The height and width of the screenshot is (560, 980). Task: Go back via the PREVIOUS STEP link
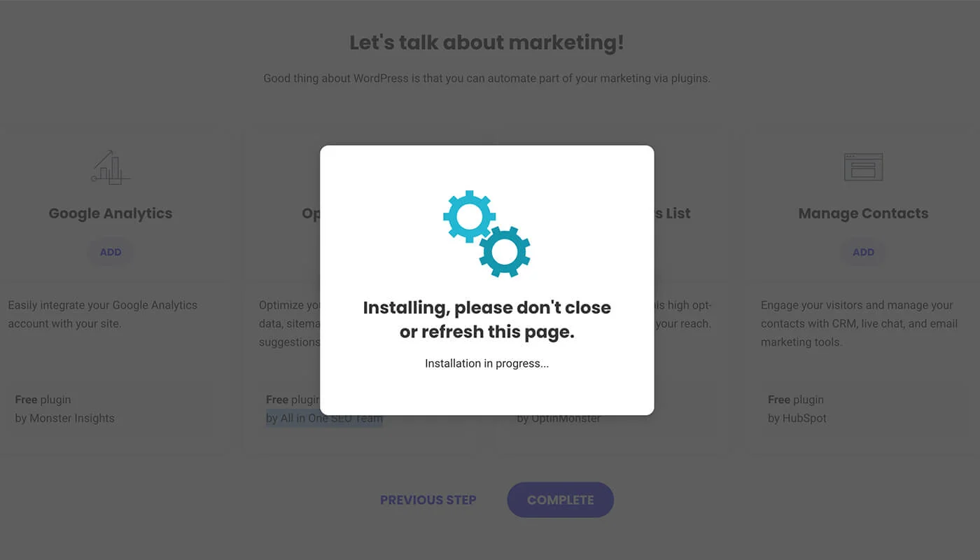(428, 500)
